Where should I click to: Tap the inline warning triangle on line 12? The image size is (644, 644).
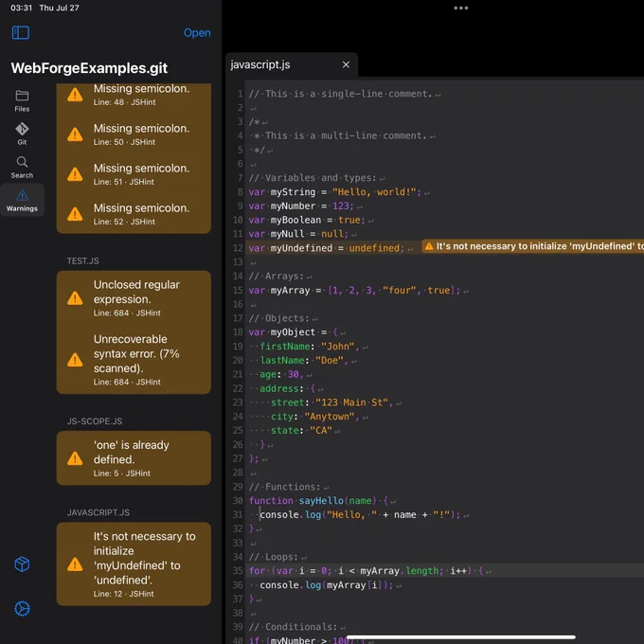click(429, 246)
